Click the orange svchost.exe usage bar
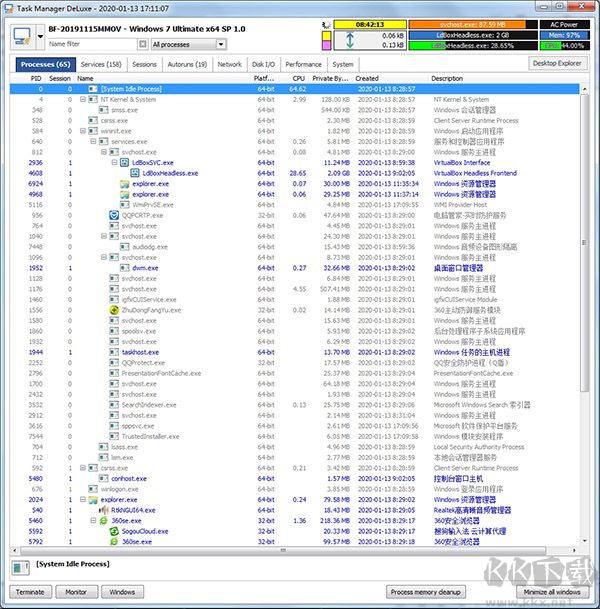 473,24
